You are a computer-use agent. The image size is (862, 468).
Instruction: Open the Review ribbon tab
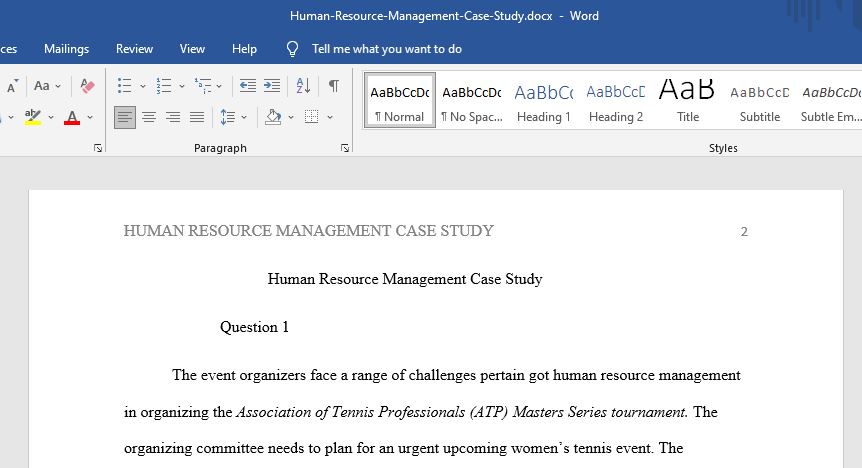click(x=134, y=49)
